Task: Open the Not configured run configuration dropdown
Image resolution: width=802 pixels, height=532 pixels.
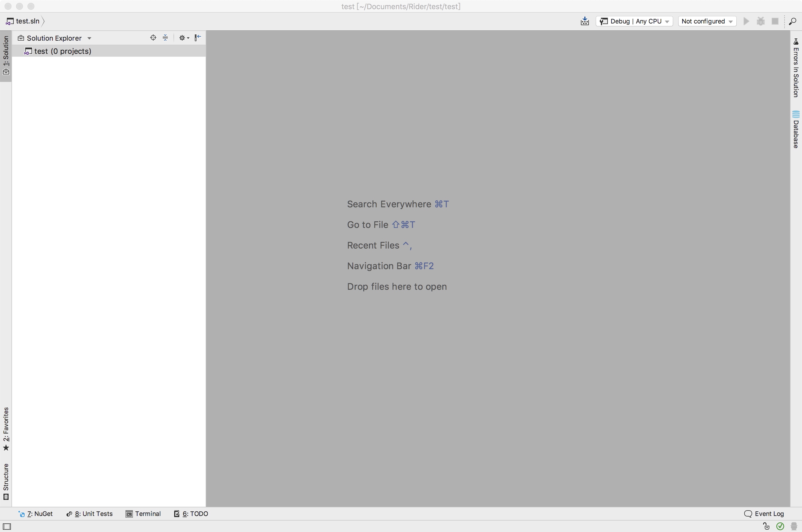Action: pyautogui.click(x=707, y=21)
